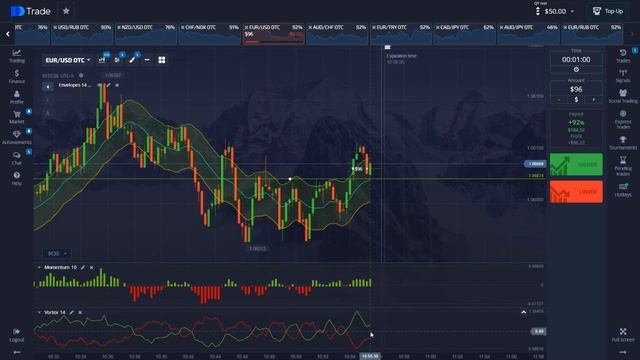640x360 pixels.
Task: Open the M30 timeframe dropdown
Action: click(56, 253)
